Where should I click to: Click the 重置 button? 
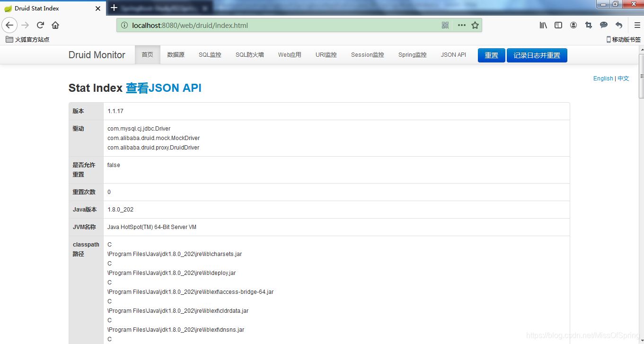[492, 55]
